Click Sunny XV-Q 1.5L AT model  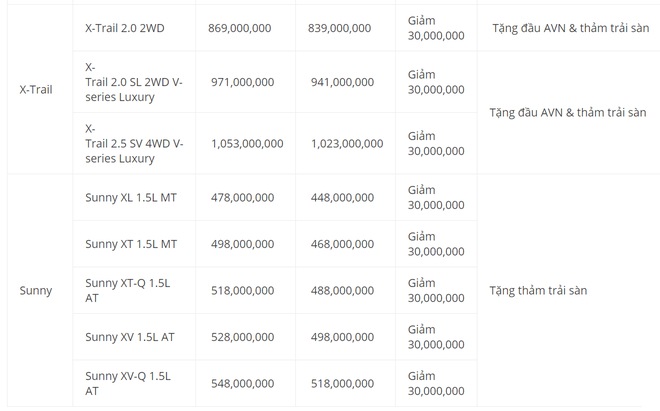point(128,384)
